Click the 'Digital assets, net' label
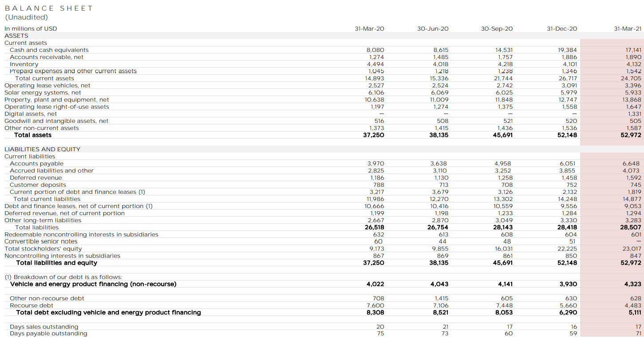This screenshot has width=644, height=338. [31, 114]
